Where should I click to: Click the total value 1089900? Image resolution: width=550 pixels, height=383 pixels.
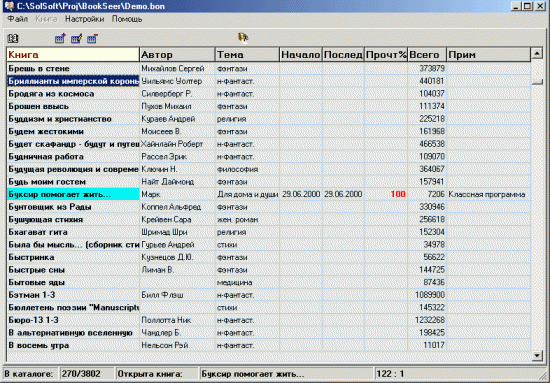[430, 295]
